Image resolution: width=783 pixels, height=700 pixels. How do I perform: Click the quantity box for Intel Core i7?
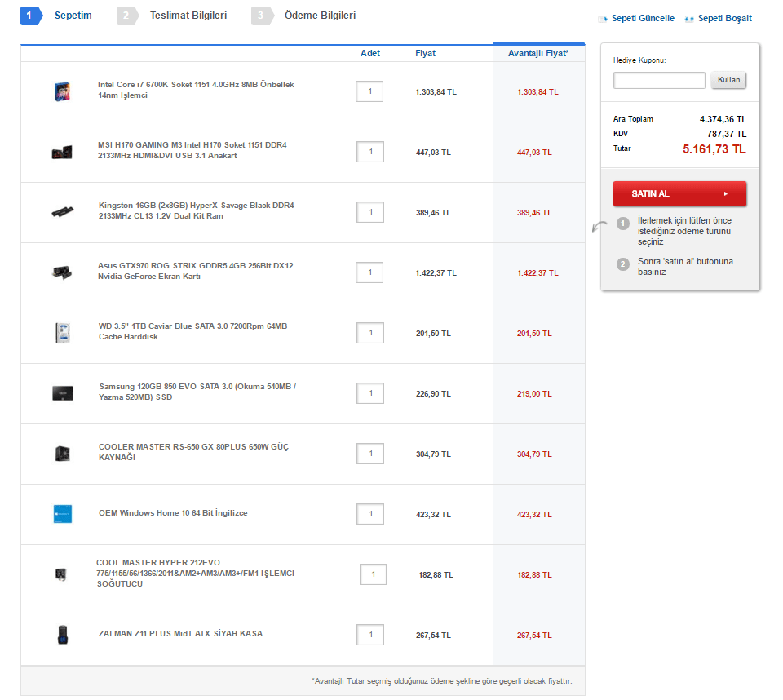click(x=369, y=91)
